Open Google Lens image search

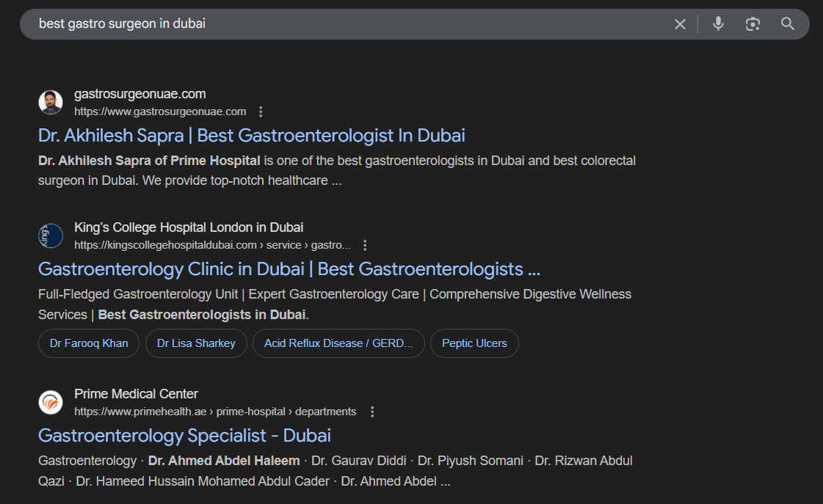click(753, 23)
